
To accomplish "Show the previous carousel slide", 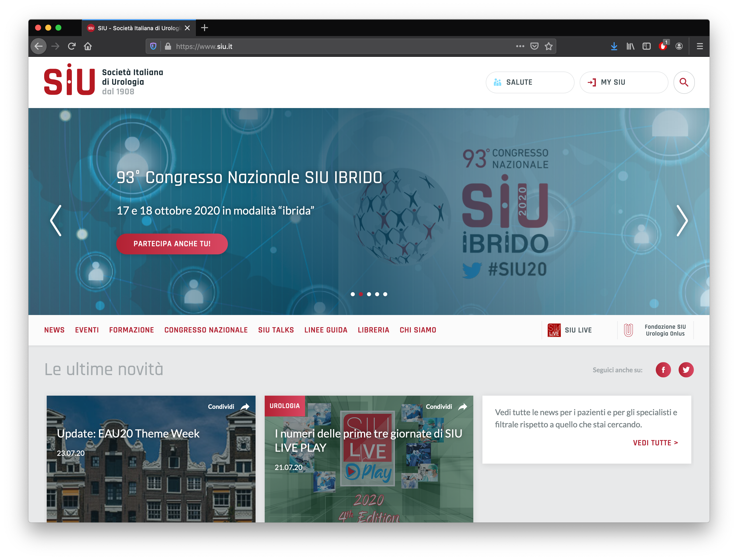I will coord(56,221).
